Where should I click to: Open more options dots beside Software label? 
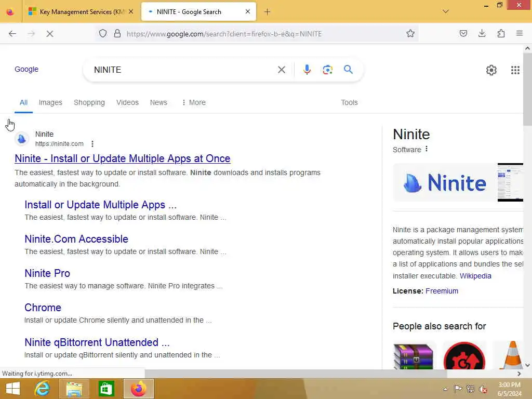(x=427, y=149)
